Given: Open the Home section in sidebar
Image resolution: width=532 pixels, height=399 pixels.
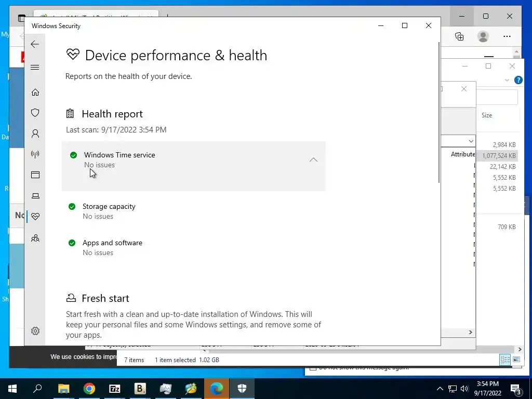Looking at the screenshot, I should pyautogui.click(x=35, y=92).
